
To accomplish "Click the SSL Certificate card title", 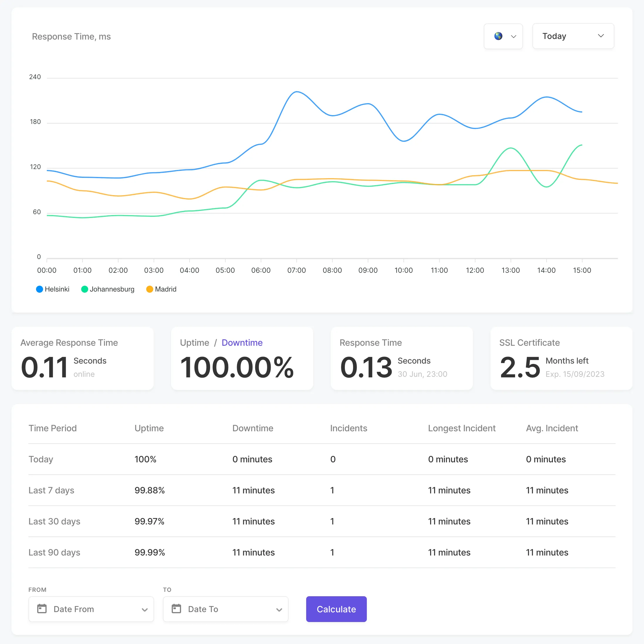I will [529, 343].
